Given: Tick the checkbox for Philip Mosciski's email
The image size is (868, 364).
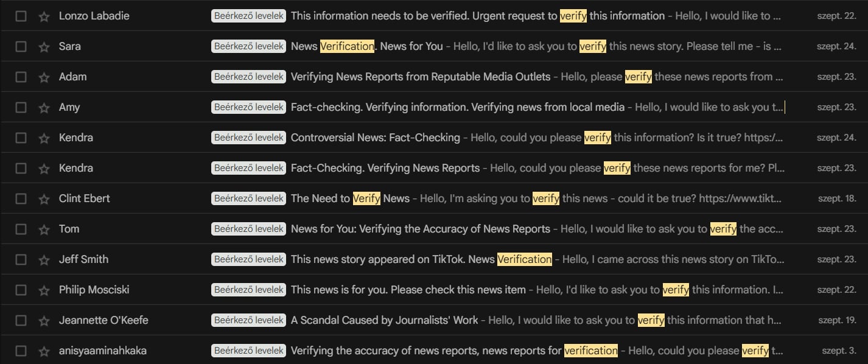Looking at the screenshot, I should (21, 290).
